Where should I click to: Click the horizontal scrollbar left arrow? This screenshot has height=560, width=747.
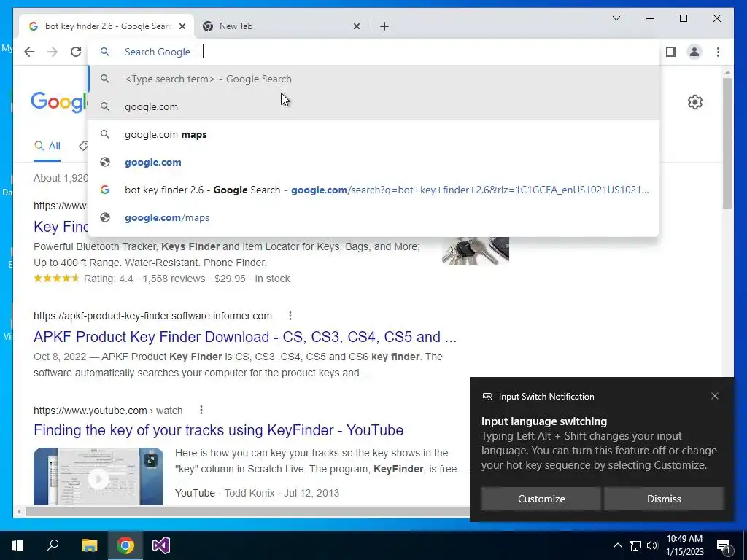tap(18, 512)
